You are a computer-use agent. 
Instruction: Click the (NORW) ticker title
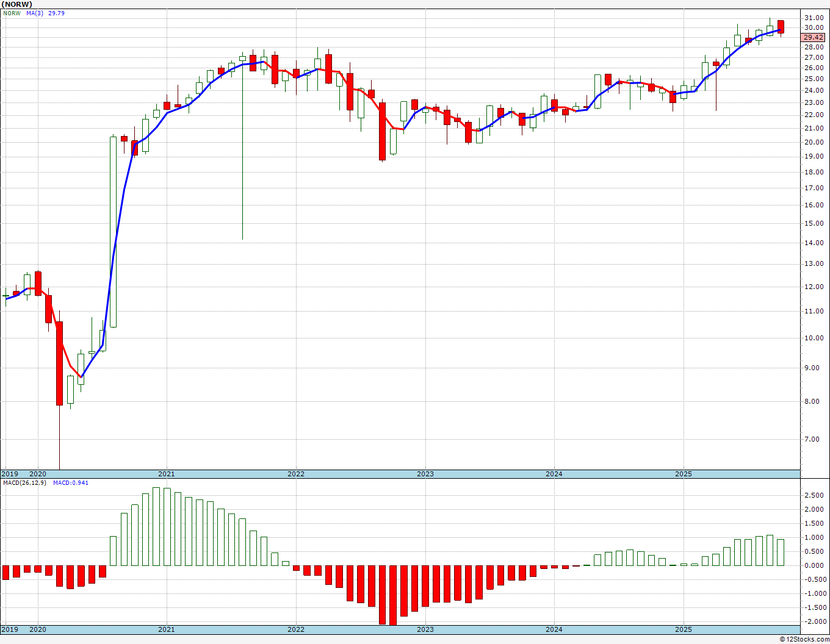tap(16, 4)
